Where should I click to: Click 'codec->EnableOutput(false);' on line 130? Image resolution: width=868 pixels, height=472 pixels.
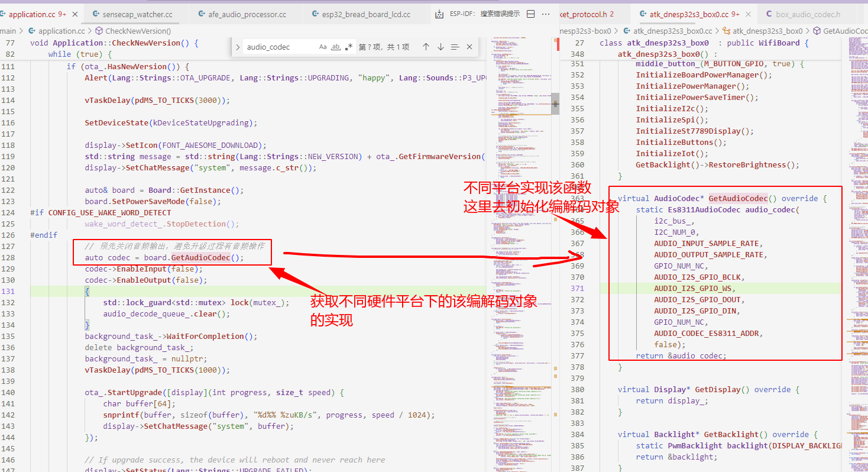click(146, 280)
